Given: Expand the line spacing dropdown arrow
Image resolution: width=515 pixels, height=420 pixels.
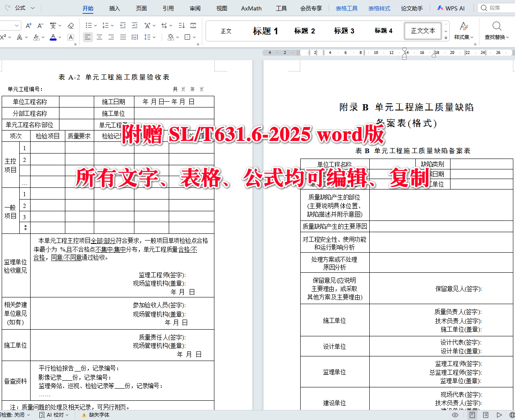Looking at the screenshot, I should [154, 37].
